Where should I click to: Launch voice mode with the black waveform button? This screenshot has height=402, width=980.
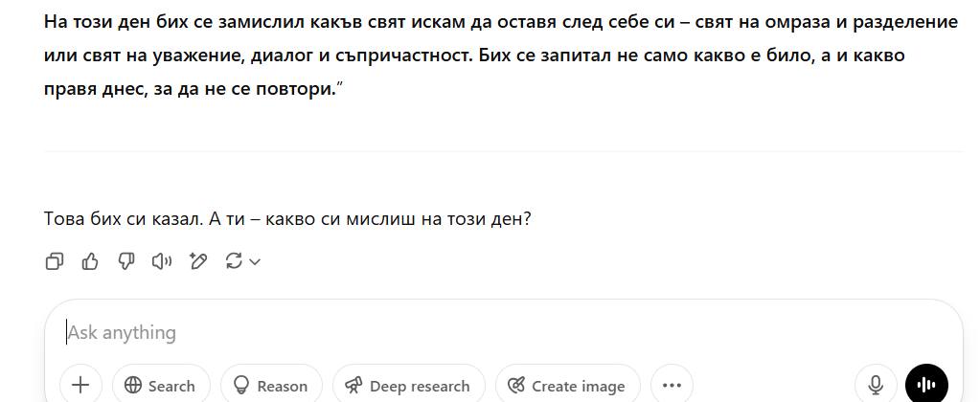tap(926, 385)
